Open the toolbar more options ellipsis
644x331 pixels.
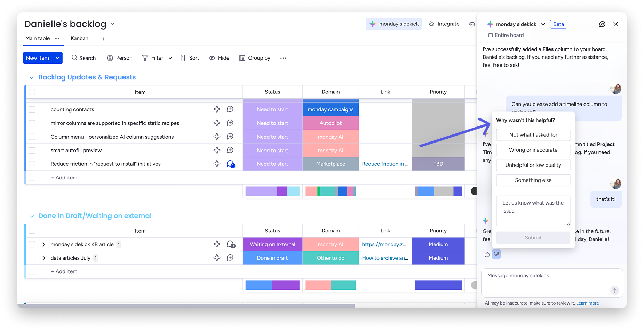tap(283, 58)
